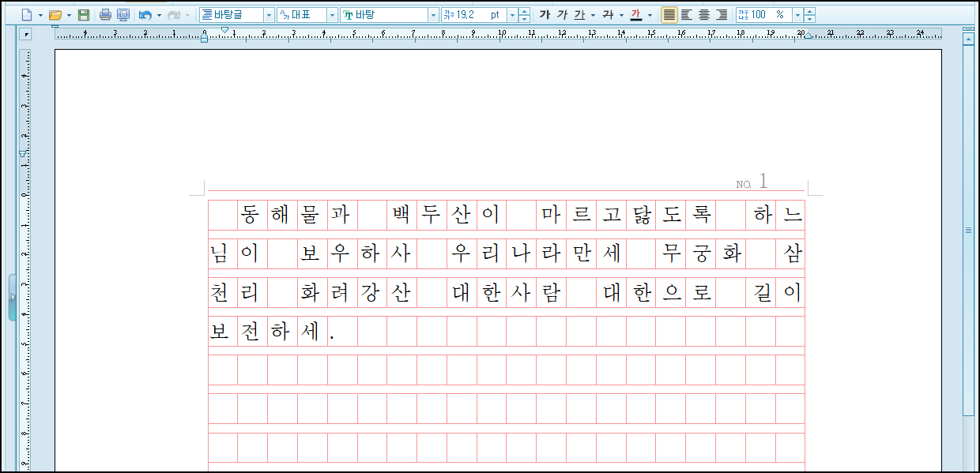Redo the last undone action
The height and width of the screenshot is (473, 980).
[174, 15]
